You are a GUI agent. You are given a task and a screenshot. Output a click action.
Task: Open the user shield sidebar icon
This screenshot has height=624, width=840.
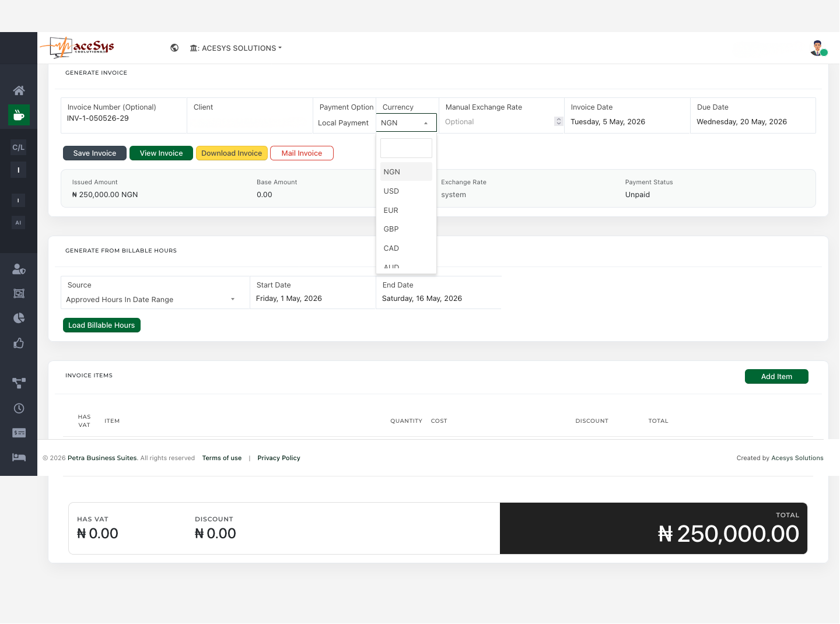19,269
